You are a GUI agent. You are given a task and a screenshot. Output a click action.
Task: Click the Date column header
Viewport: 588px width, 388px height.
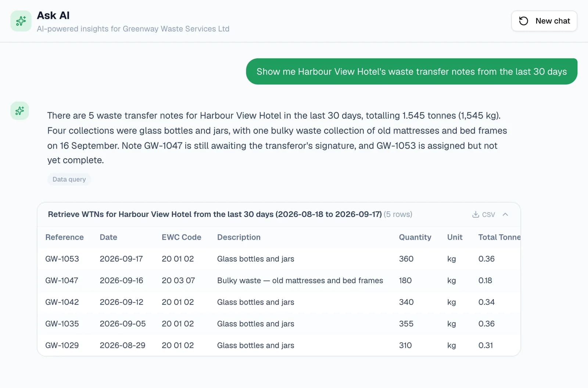[108, 237]
